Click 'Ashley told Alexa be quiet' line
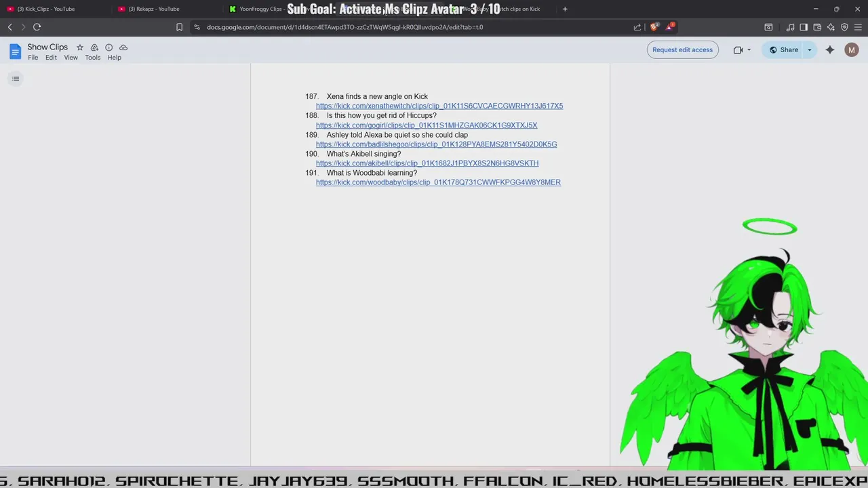This screenshot has width=868, height=488. [x=397, y=135]
